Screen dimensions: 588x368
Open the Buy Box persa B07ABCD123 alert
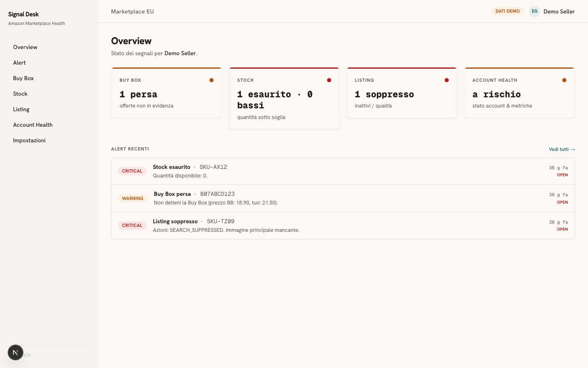coord(343,198)
